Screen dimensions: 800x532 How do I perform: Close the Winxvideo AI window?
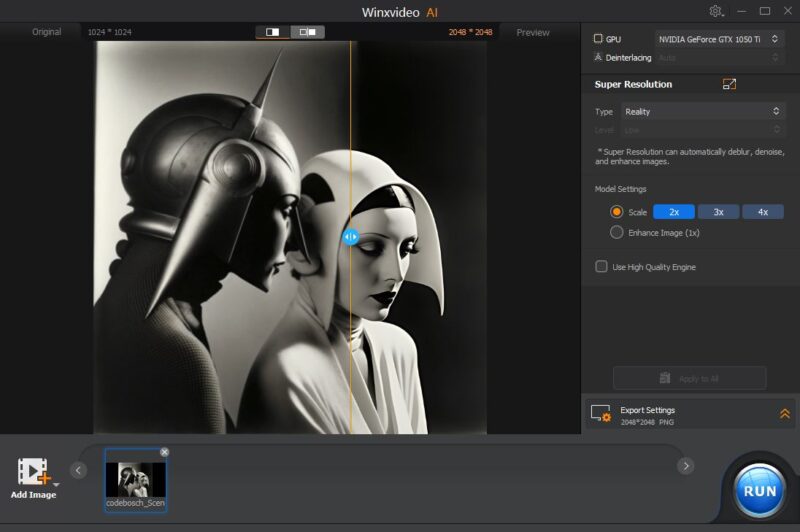pos(788,11)
